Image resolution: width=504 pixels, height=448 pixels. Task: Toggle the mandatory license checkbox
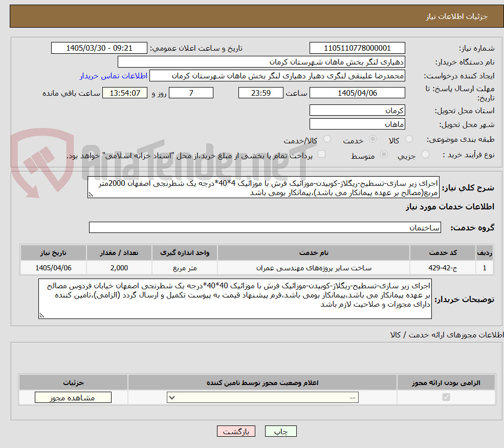(x=446, y=397)
